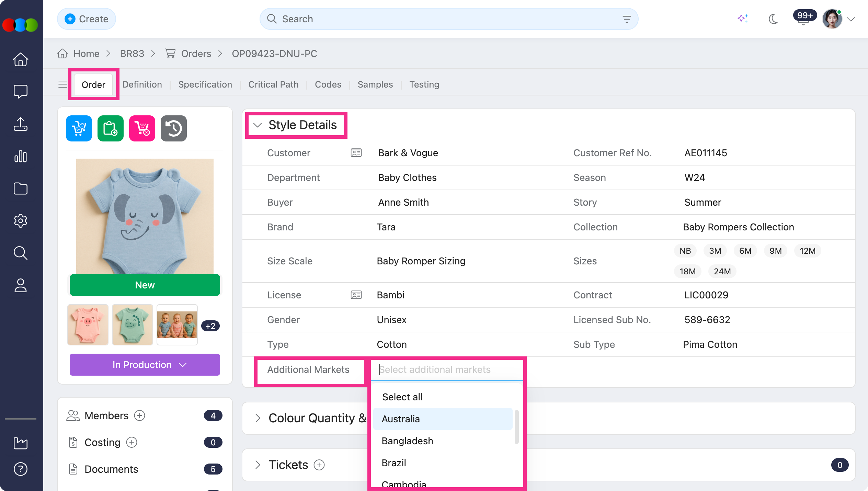Add a new member with plus icon

139,415
